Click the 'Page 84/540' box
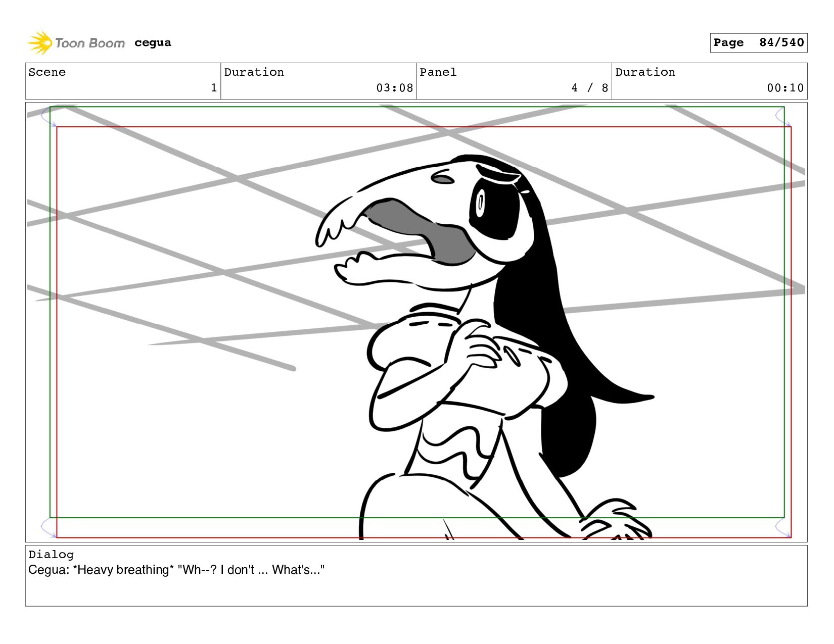The height and width of the screenshot is (644, 834). point(758,43)
